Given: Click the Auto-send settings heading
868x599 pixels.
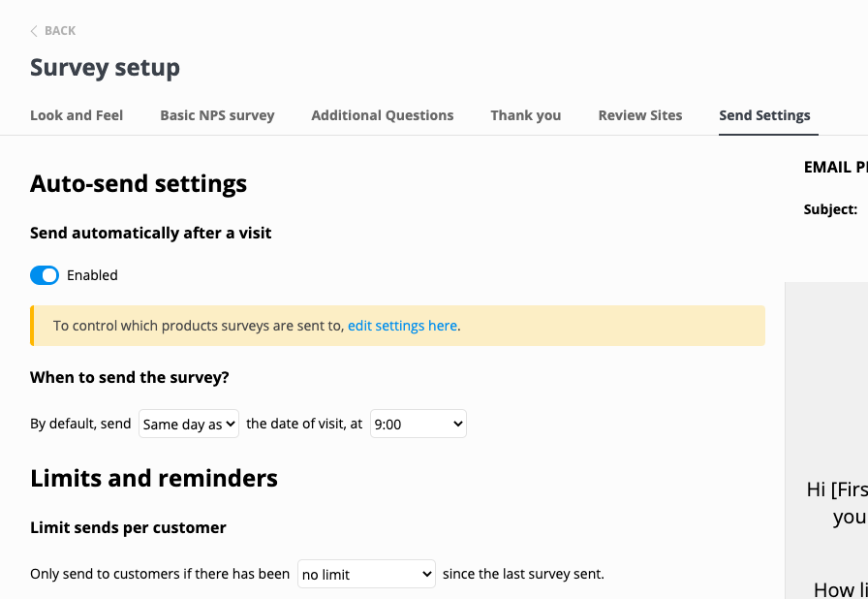Looking at the screenshot, I should tap(139, 183).
